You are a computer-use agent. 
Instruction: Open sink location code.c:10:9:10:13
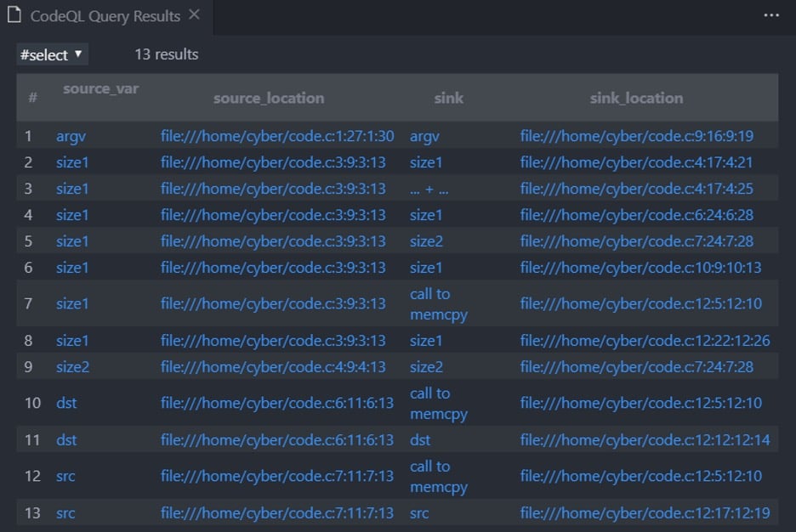(640, 268)
